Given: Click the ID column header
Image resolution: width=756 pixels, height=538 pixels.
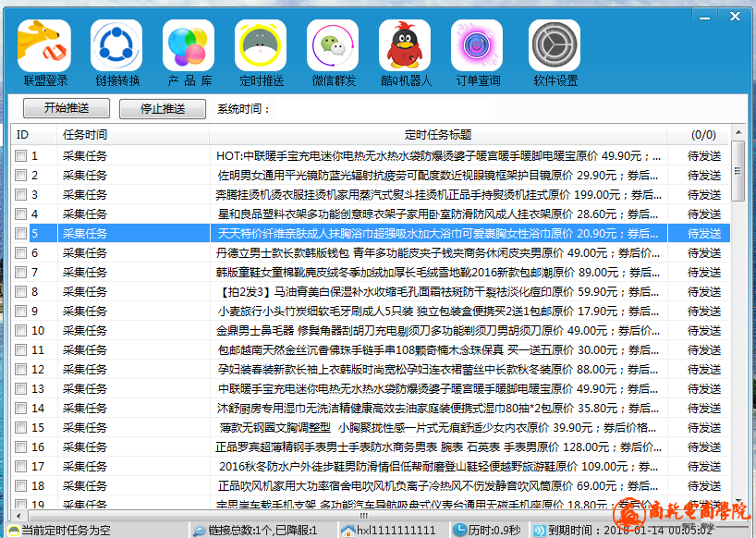Looking at the screenshot, I should [34, 135].
